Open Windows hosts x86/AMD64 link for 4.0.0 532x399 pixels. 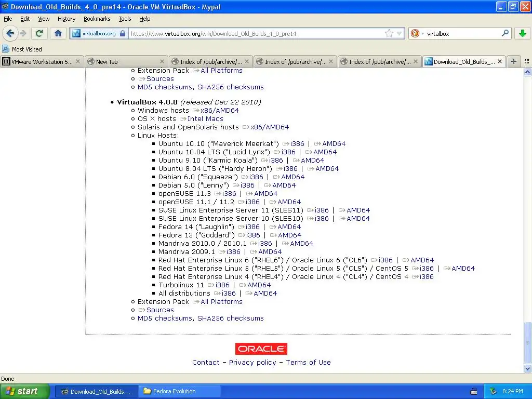[220, 110]
